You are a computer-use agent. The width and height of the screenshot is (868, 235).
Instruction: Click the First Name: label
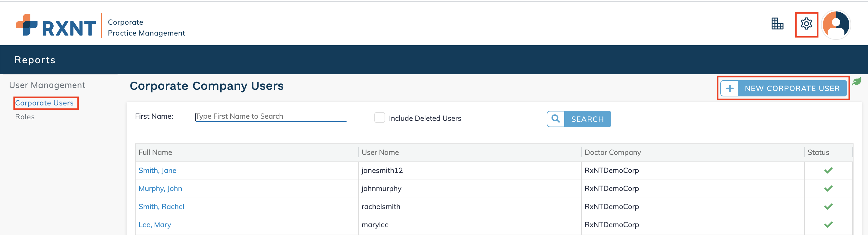[154, 117]
